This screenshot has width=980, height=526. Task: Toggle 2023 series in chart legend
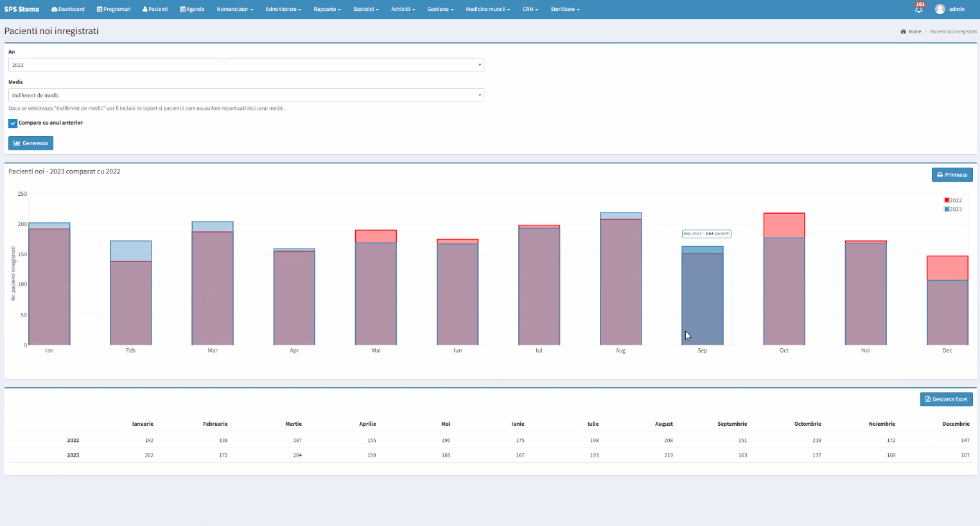[953, 209]
